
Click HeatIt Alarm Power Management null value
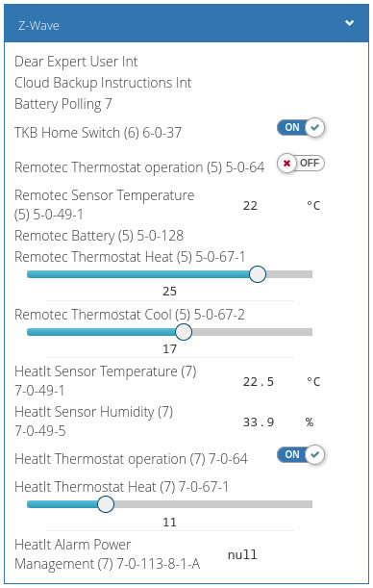[242, 554]
